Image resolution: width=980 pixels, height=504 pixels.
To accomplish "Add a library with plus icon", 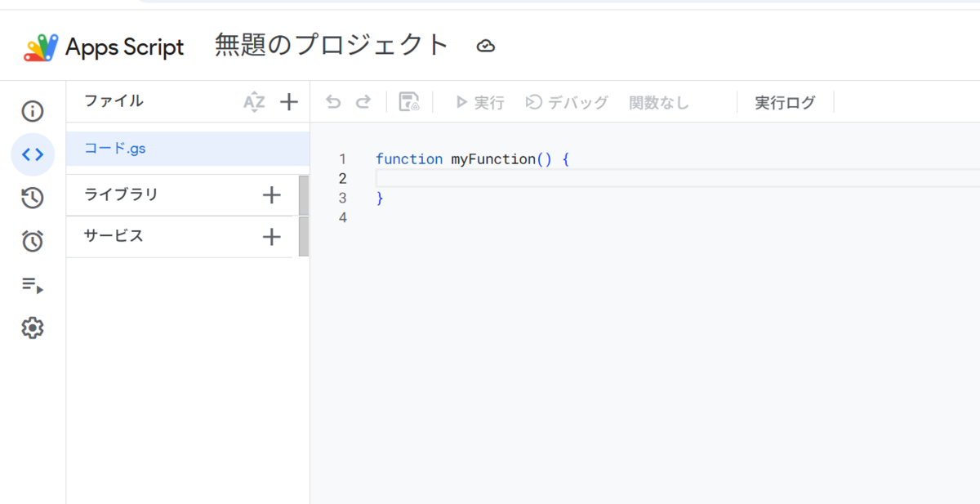I will click(271, 195).
